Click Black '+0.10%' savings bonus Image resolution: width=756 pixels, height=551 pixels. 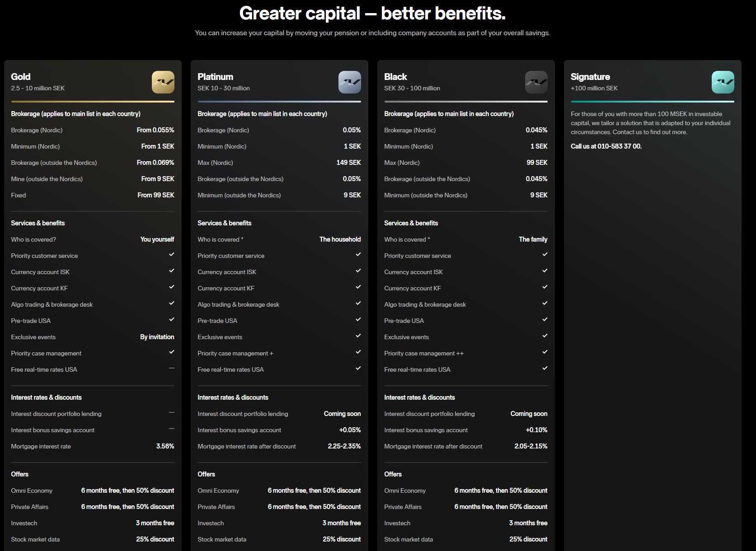pyautogui.click(x=537, y=430)
